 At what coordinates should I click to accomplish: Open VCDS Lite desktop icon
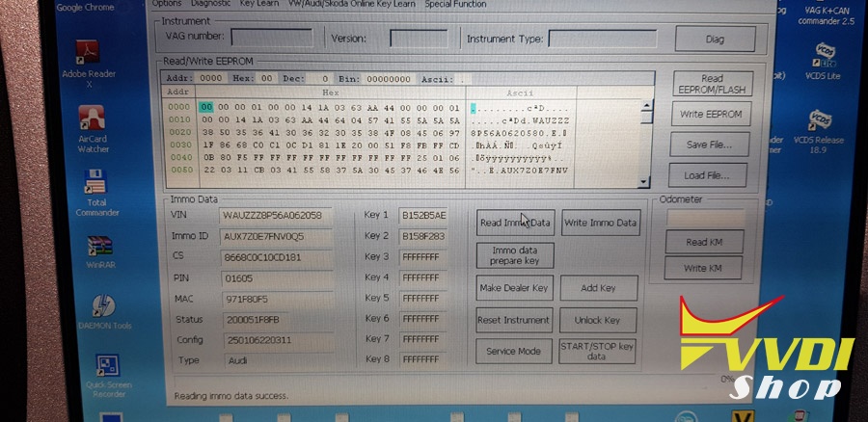[x=823, y=62]
